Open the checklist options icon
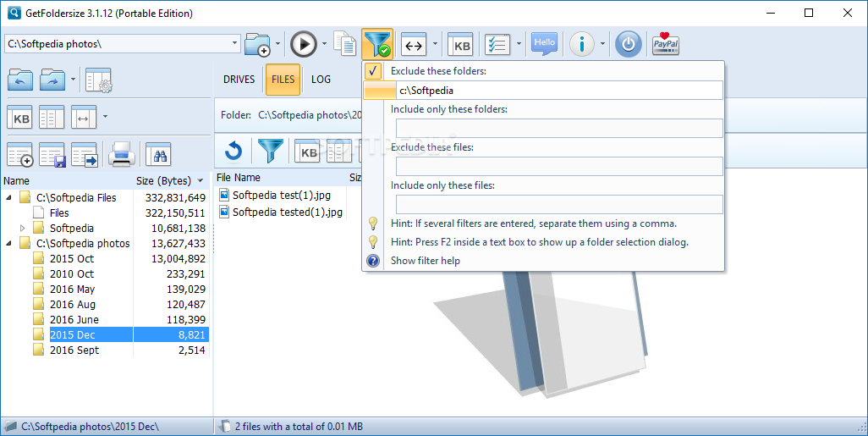The height and width of the screenshot is (436, 868). coord(497,44)
